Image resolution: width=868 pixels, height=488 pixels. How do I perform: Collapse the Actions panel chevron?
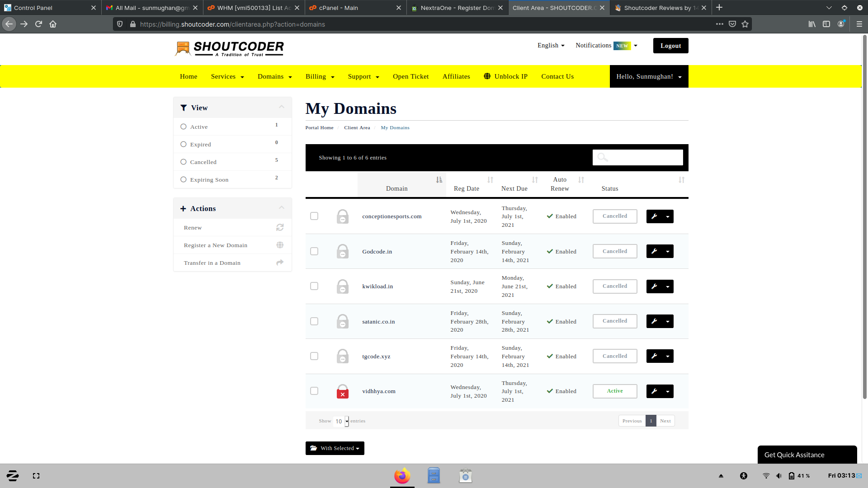(282, 208)
